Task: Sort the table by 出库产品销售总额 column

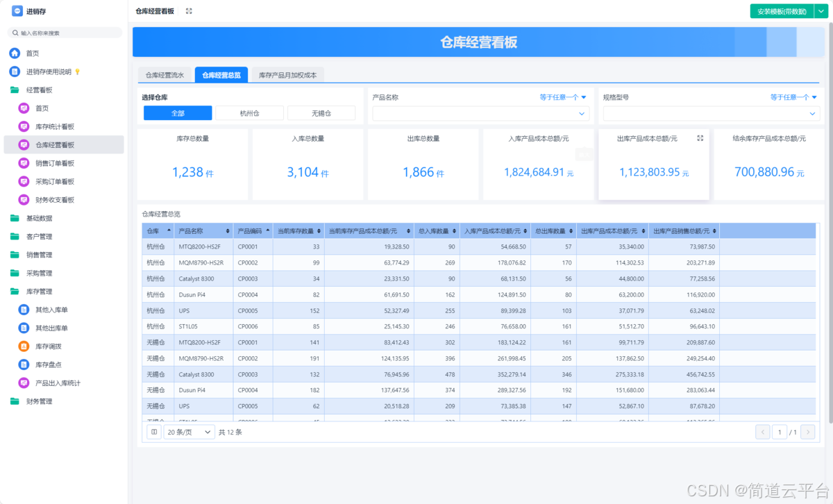Action: (714, 230)
